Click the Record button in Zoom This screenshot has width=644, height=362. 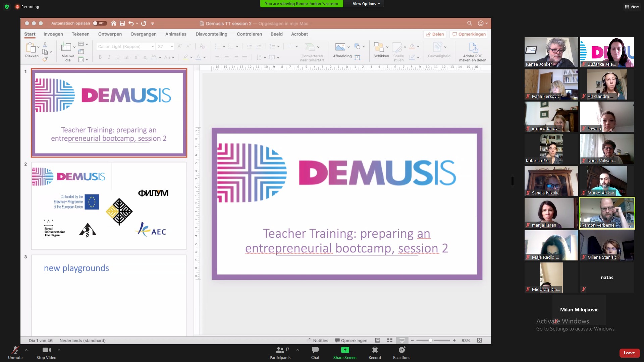coord(375,353)
